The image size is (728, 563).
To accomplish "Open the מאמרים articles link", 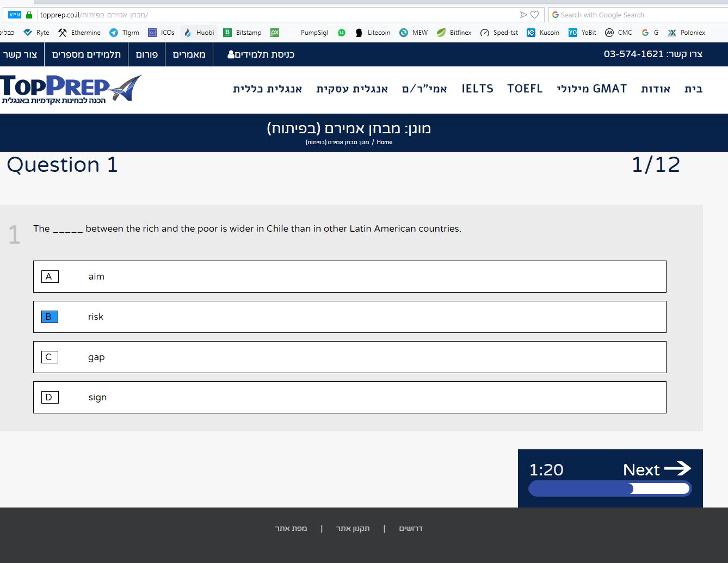I will point(189,54).
